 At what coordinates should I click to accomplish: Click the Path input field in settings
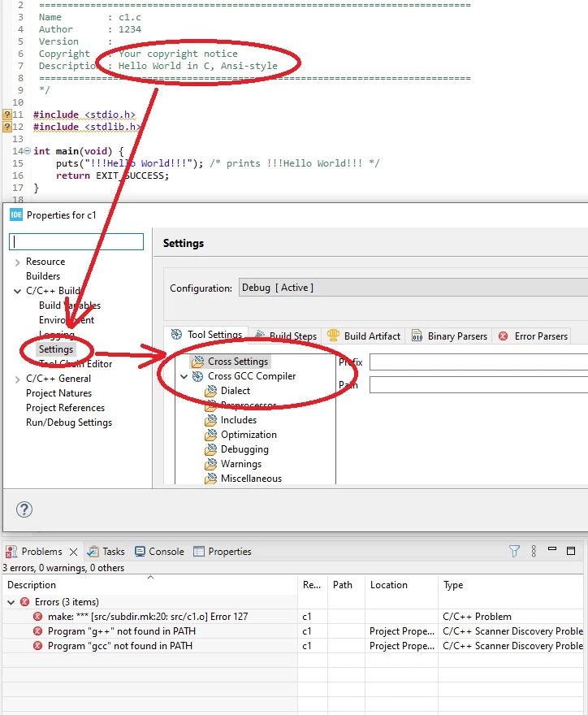(478, 385)
